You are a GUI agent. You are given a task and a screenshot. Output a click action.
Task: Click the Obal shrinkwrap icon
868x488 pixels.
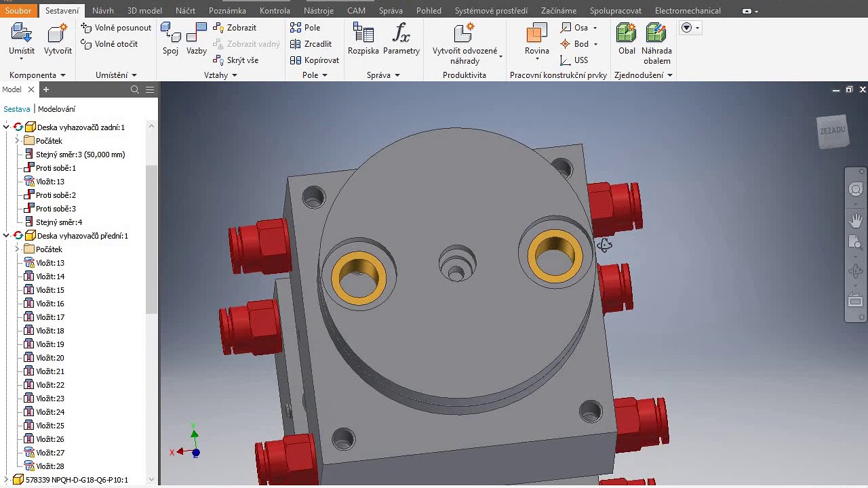point(627,34)
